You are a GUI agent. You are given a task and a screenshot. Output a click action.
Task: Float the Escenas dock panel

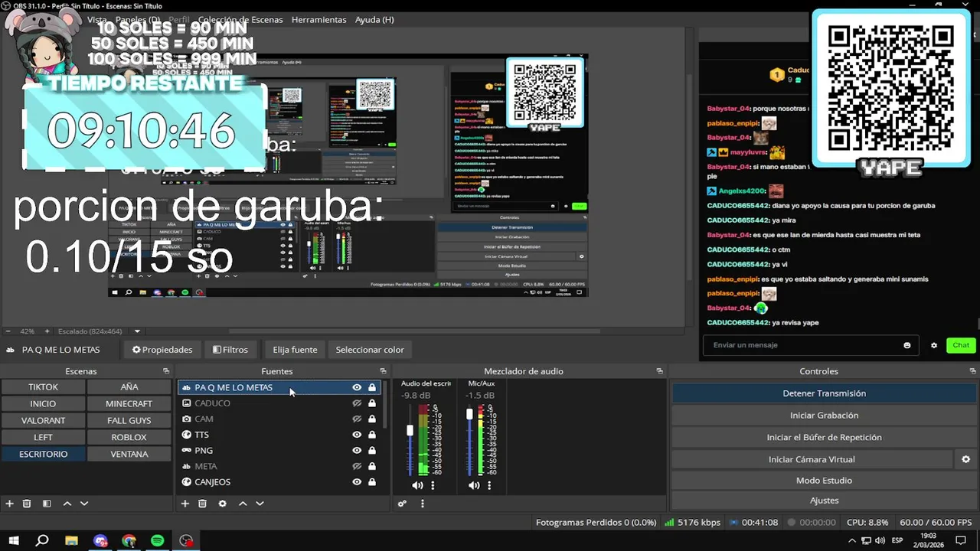[166, 371]
